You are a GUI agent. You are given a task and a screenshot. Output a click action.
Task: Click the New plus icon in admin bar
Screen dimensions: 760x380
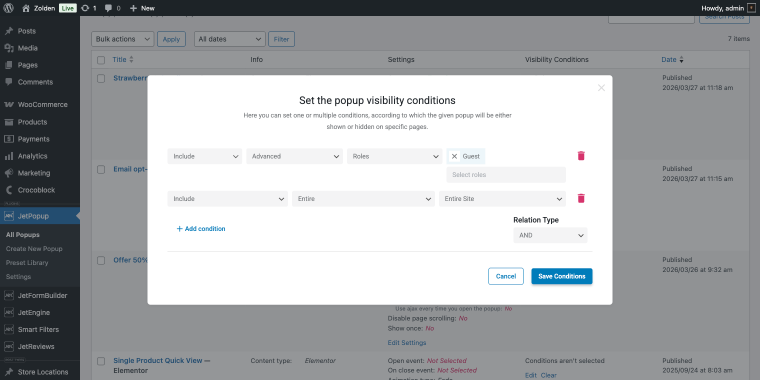(134, 8)
